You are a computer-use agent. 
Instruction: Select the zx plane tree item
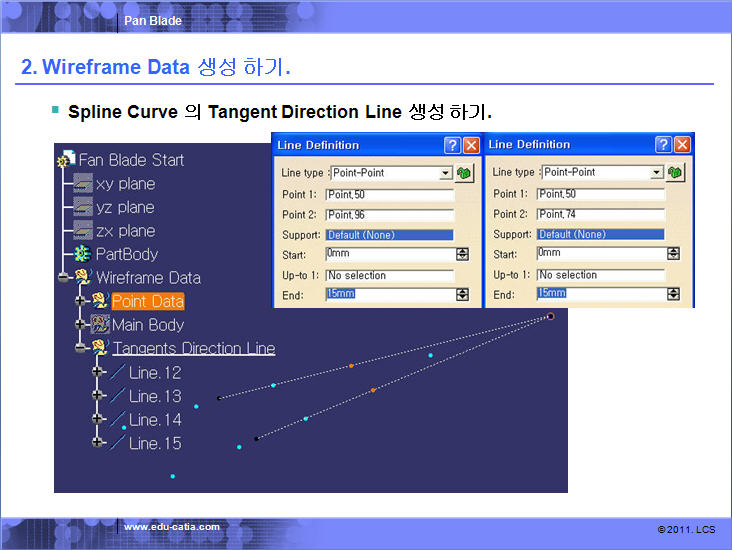coord(125,231)
